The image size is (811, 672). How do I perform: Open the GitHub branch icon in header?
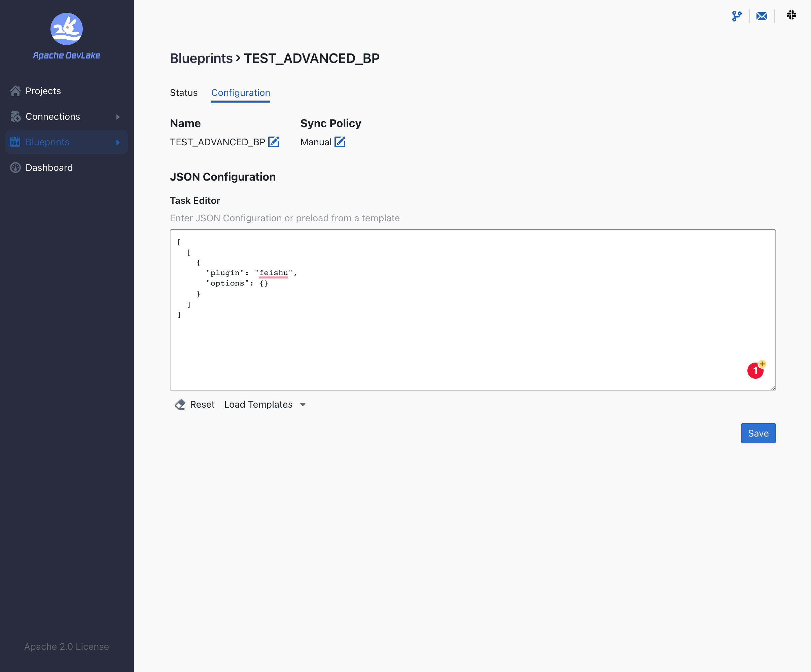pos(737,16)
